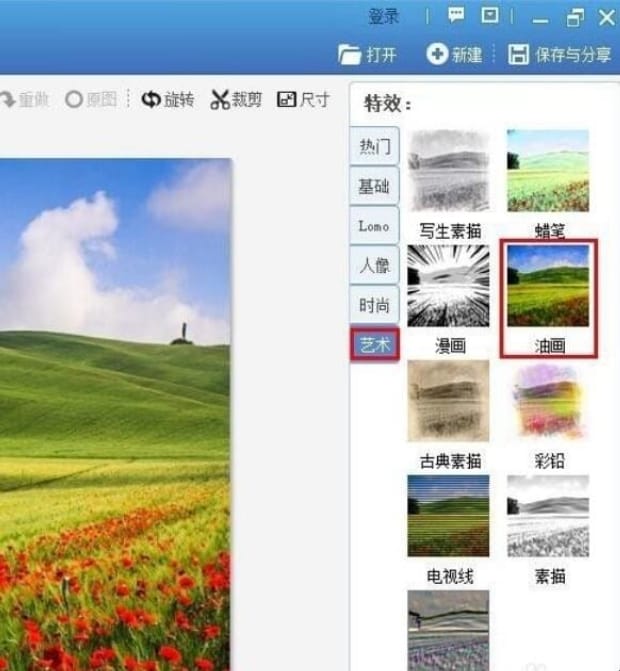Viewport: 620px width, 671px height.
Task: Apply the 漫画 comic effect thumbnail
Action: (449, 287)
